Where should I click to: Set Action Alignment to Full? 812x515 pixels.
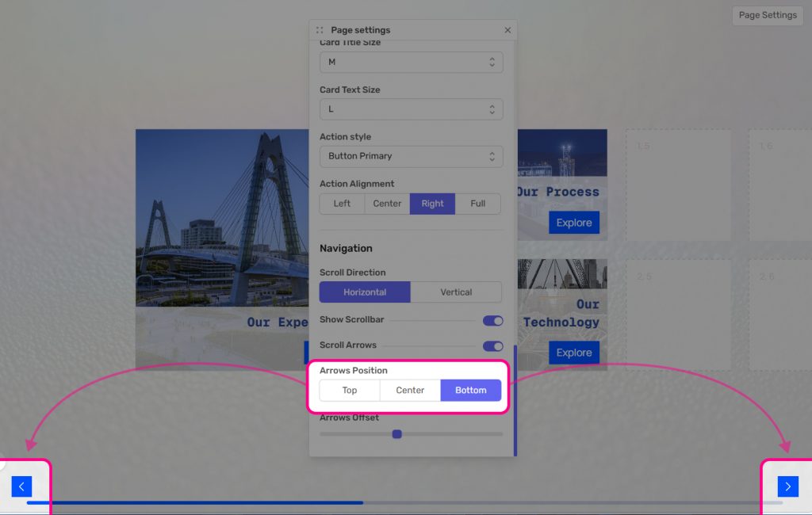[x=477, y=204]
